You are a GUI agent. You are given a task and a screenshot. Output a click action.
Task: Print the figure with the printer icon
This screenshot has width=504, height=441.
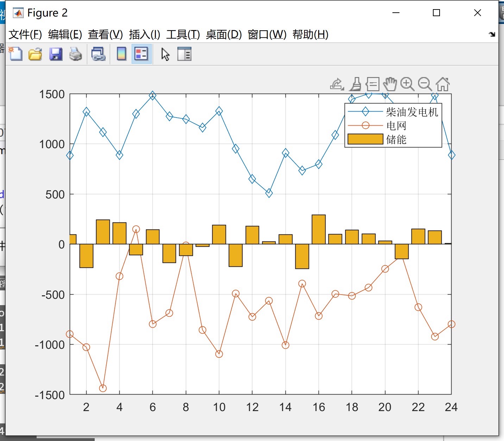(75, 54)
